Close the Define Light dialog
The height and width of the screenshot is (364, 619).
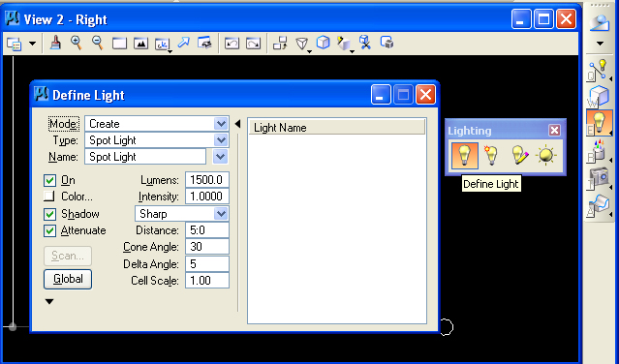425,95
